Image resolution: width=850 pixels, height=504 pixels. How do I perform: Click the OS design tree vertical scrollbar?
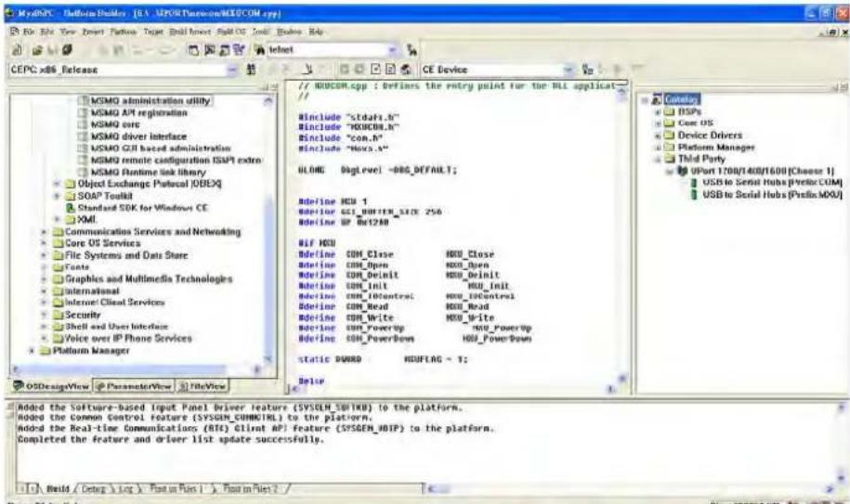point(268,227)
